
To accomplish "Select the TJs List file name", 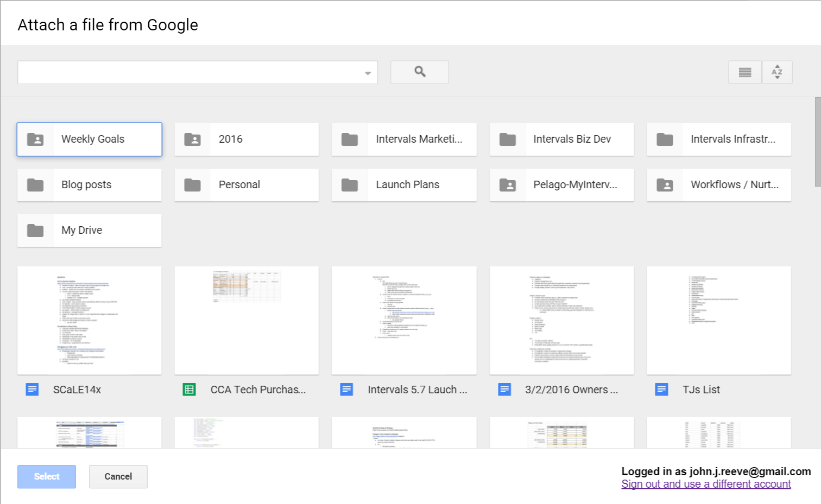I will [702, 390].
